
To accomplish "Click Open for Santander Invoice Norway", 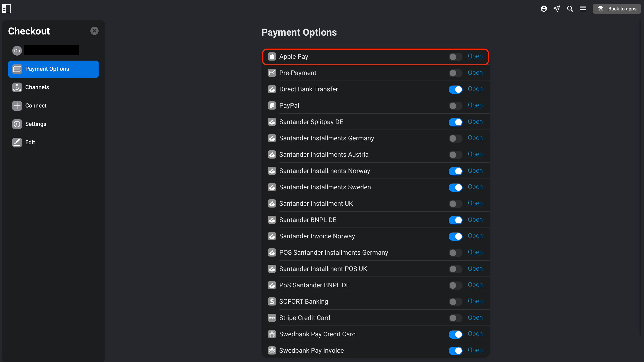I will tap(475, 236).
